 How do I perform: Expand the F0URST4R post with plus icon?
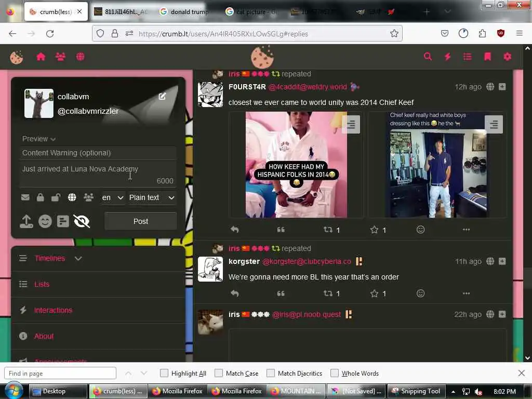[502, 87]
